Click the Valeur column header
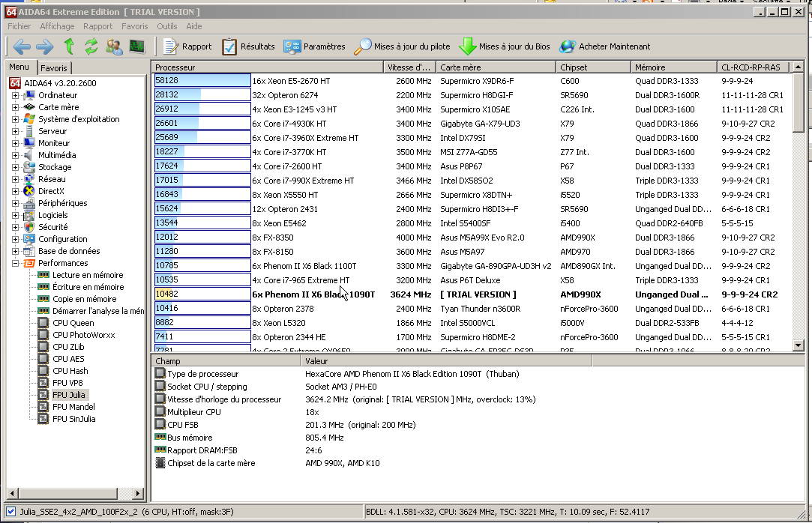This screenshot has height=523, width=812. click(x=446, y=361)
